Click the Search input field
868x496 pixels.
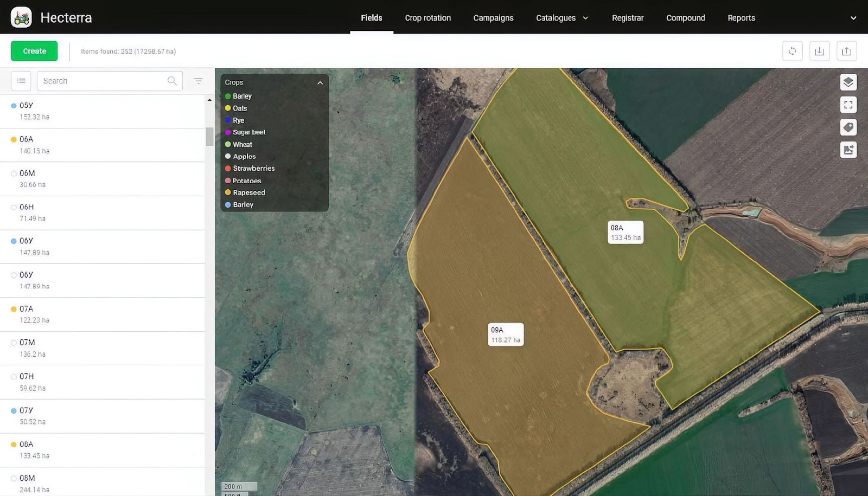[103, 81]
